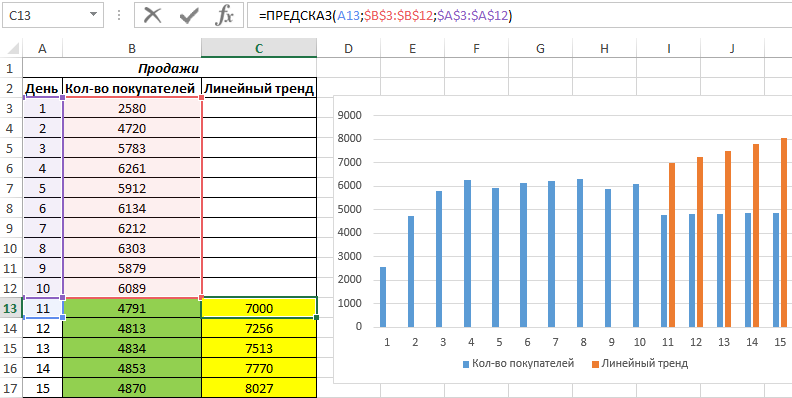
Task: Select column A header
Action: point(42,48)
